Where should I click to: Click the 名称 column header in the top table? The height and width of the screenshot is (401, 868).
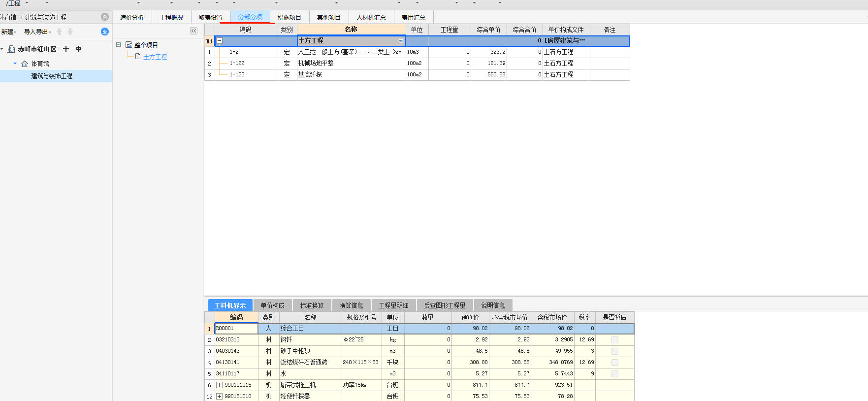pos(351,30)
